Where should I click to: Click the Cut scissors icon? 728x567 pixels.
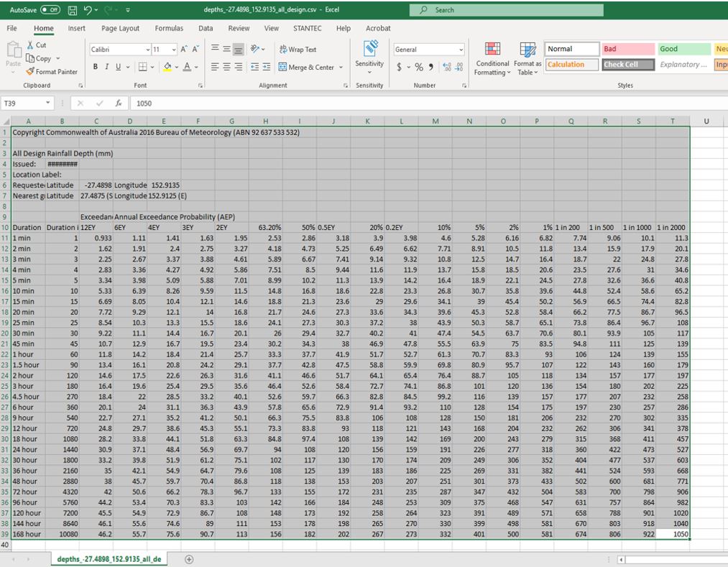point(30,45)
